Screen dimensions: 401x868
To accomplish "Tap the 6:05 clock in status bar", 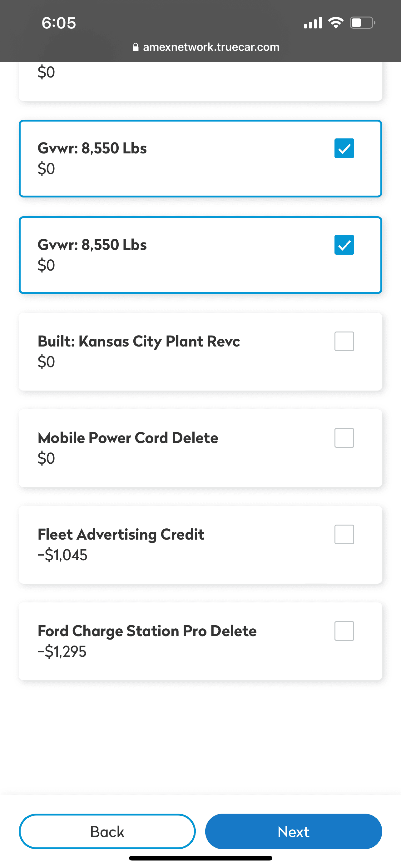I will (x=59, y=23).
